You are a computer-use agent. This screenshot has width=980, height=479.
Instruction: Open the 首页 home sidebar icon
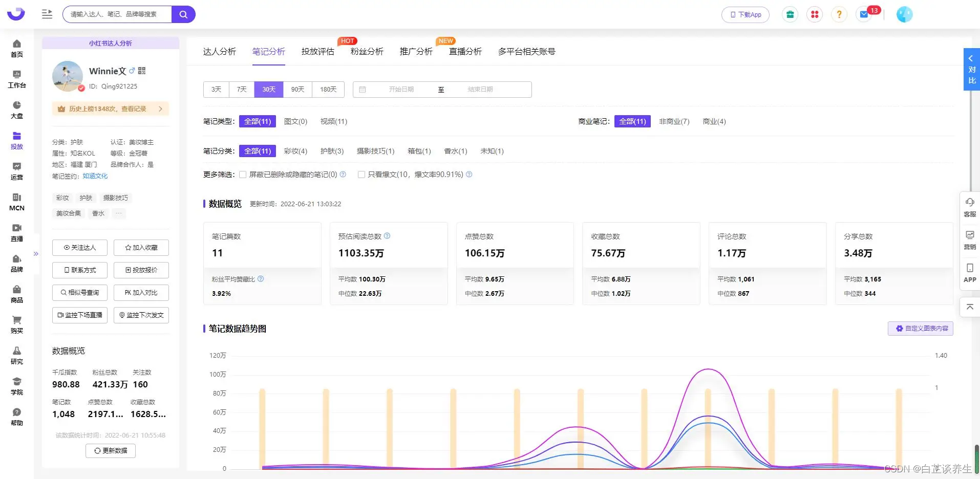point(17,48)
